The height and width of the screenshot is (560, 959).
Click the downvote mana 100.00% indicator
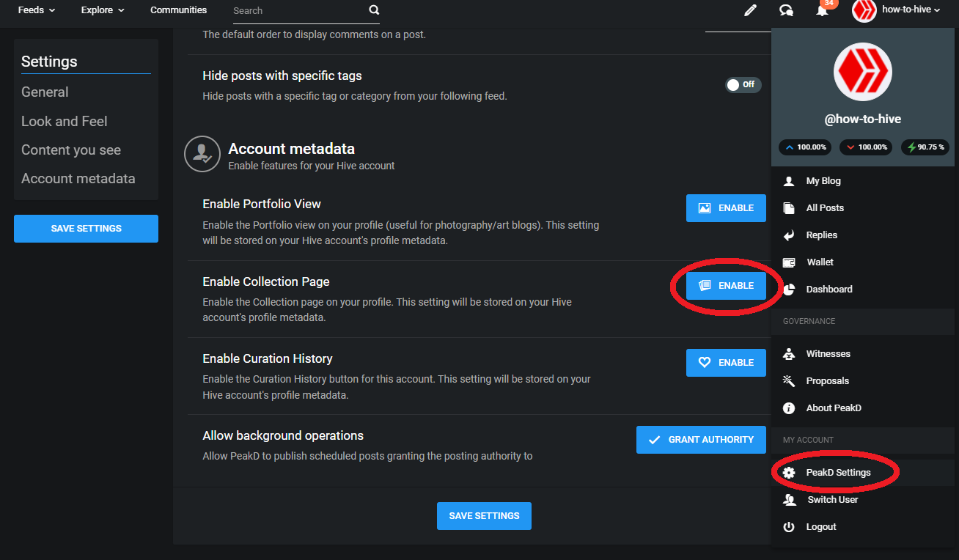(866, 147)
